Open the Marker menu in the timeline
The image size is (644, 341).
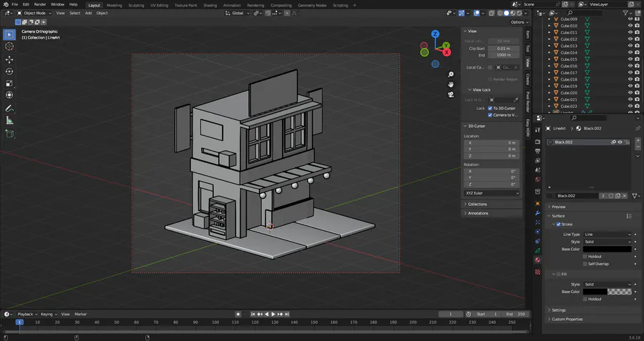pos(81,314)
